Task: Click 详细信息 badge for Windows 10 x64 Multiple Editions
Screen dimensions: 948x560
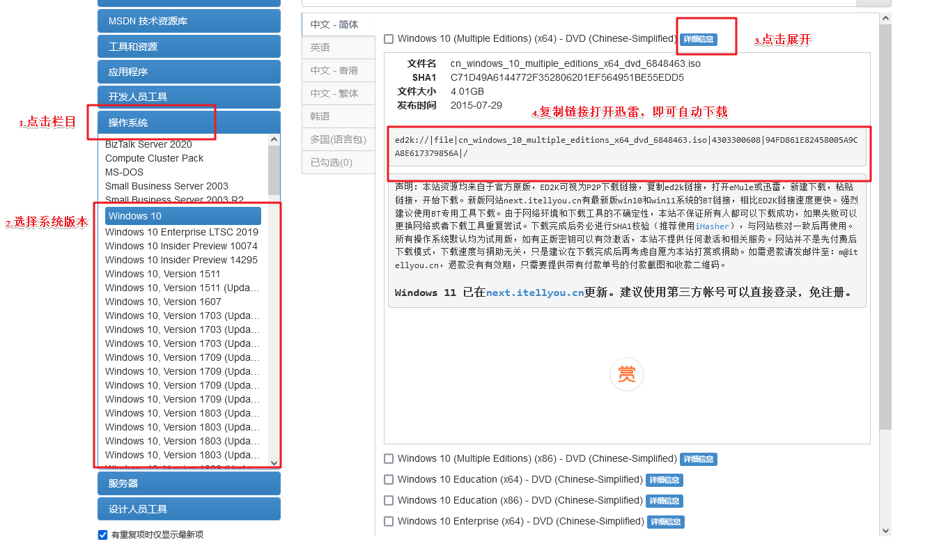Action: (x=698, y=40)
